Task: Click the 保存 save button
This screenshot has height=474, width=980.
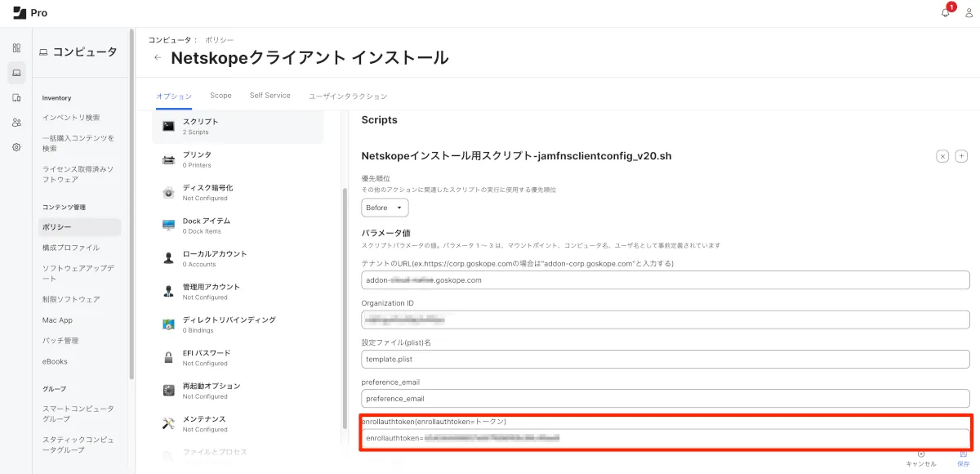Action: (964, 458)
